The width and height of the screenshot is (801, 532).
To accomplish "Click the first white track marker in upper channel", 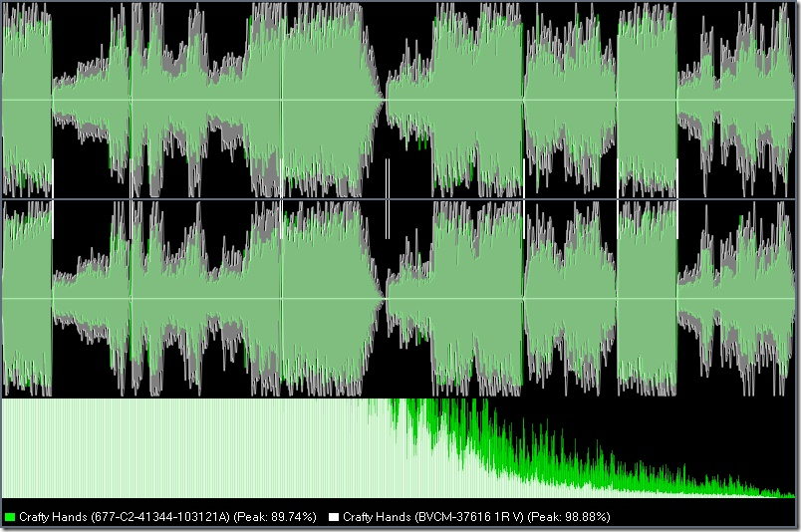I will (x=53, y=178).
